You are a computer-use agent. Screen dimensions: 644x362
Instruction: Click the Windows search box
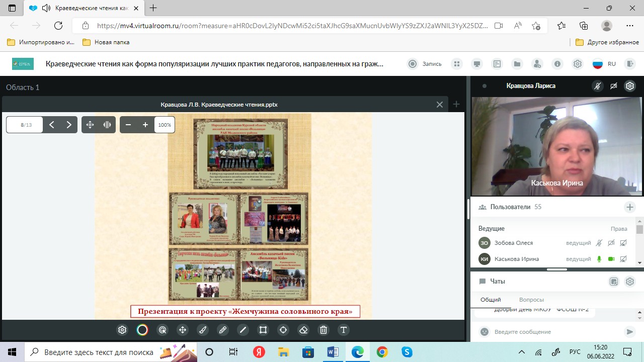click(111, 352)
